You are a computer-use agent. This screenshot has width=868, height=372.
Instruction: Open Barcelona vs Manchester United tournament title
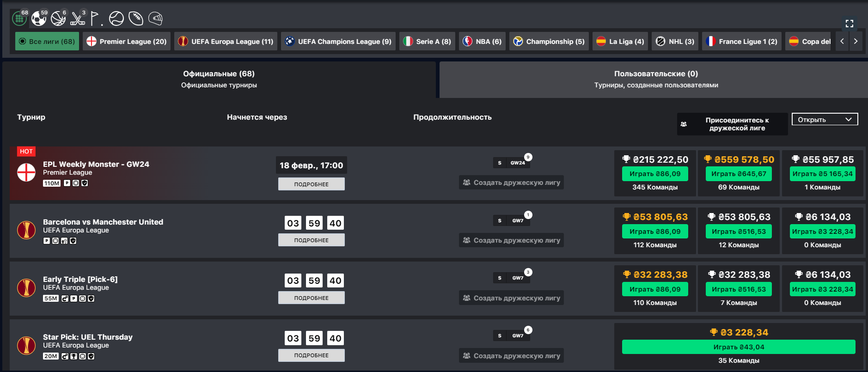(103, 222)
